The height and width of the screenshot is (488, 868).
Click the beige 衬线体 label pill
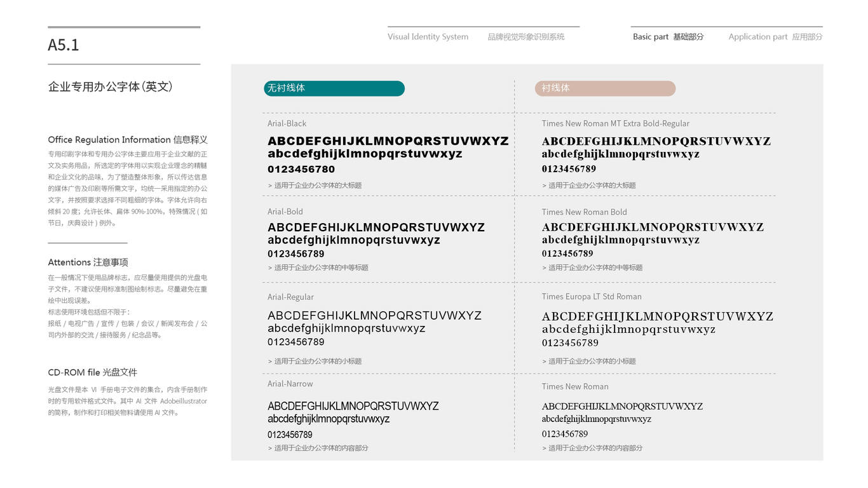(x=605, y=88)
